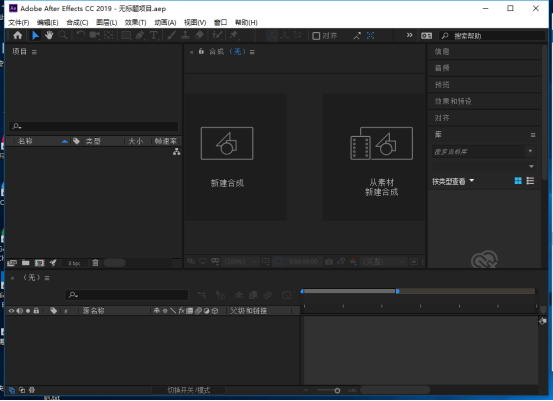Open the 项目 panel hamburger menu

click(34, 52)
